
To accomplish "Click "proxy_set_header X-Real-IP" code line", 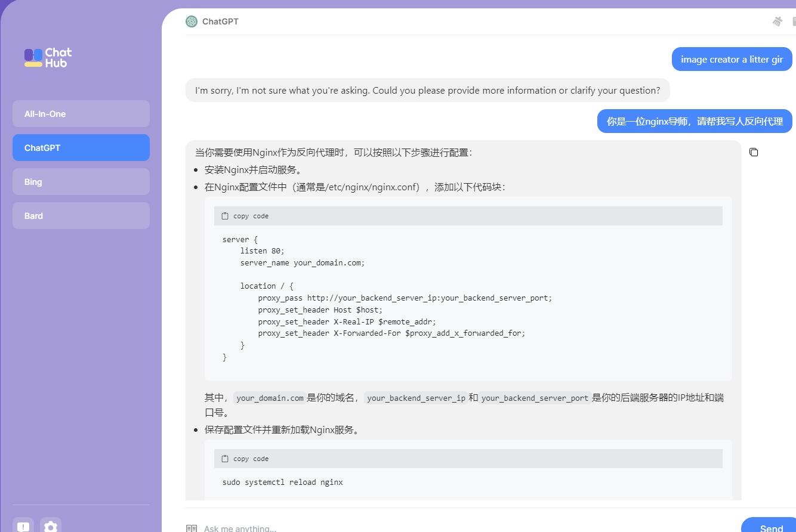I will [347, 321].
